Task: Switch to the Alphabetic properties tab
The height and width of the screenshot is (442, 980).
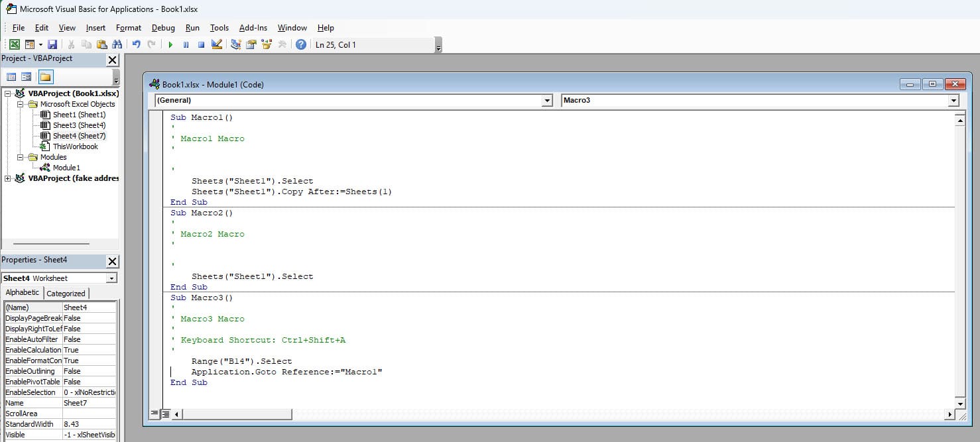Action: point(23,293)
